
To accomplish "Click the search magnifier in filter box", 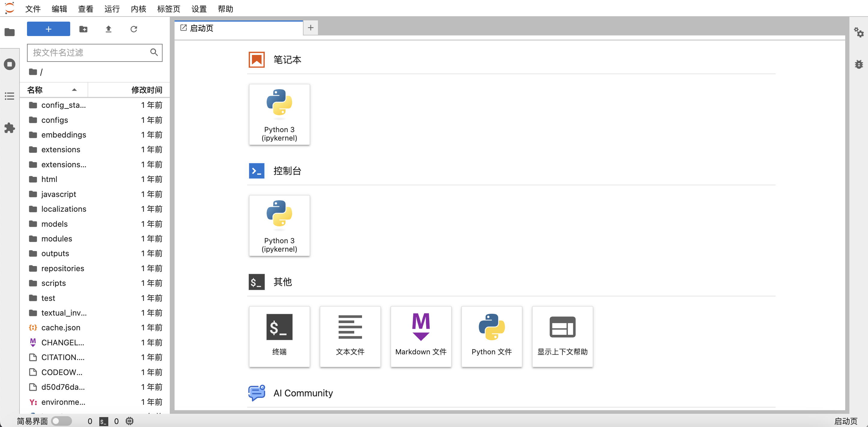I will point(154,52).
